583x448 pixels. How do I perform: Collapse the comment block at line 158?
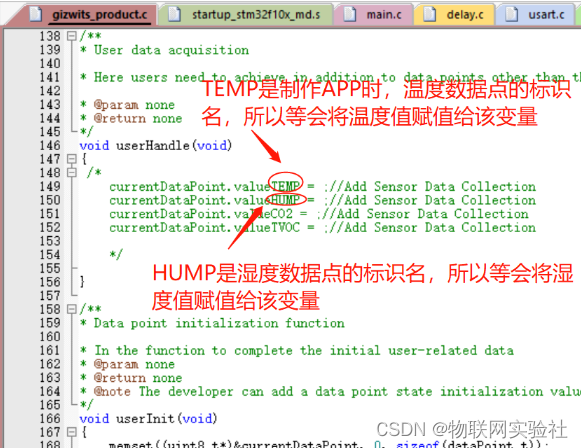[x=71, y=309]
